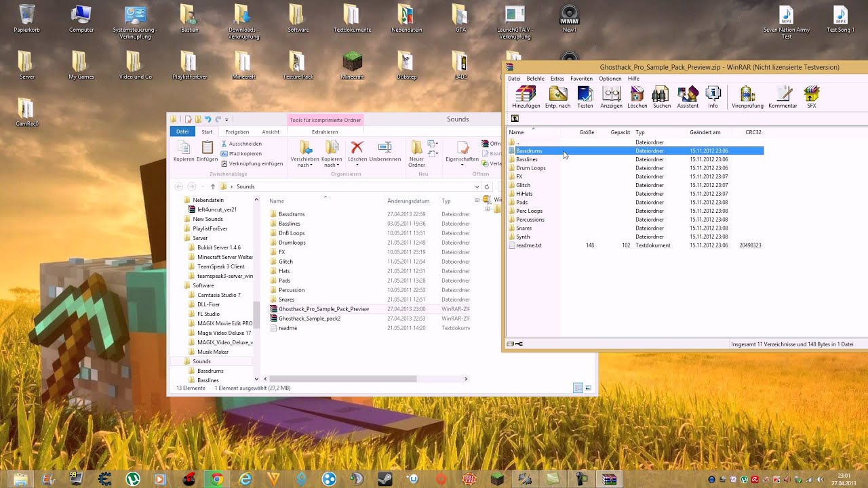This screenshot has height=488, width=868.
Task: Click the Suchen binoculars icon in WinRAR
Action: [x=661, y=97]
